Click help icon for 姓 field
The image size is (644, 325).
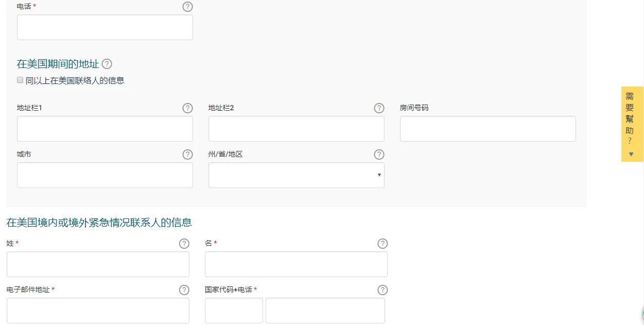click(x=184, y=244)
